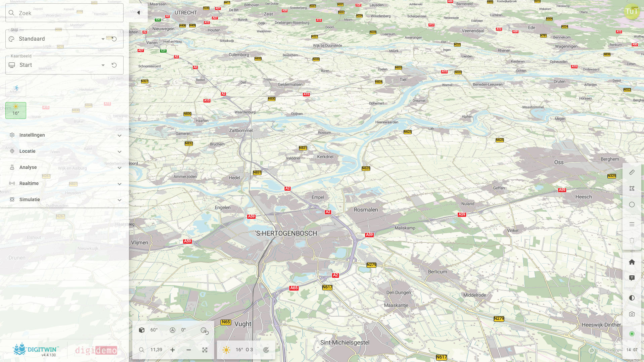The height and width of the screenshot is (362, 644).
Task: Toggle pedestrian mode with the walking icon
Action: pos(15,88)
